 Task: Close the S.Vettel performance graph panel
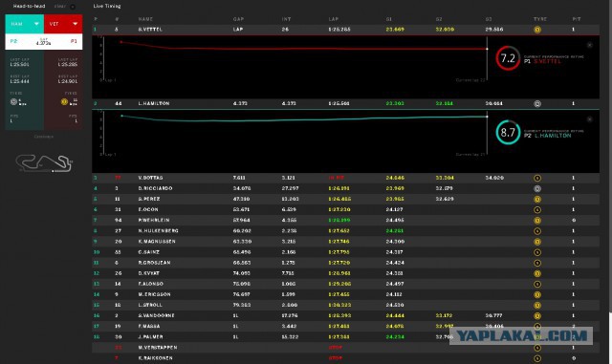[x=590, y=45]
